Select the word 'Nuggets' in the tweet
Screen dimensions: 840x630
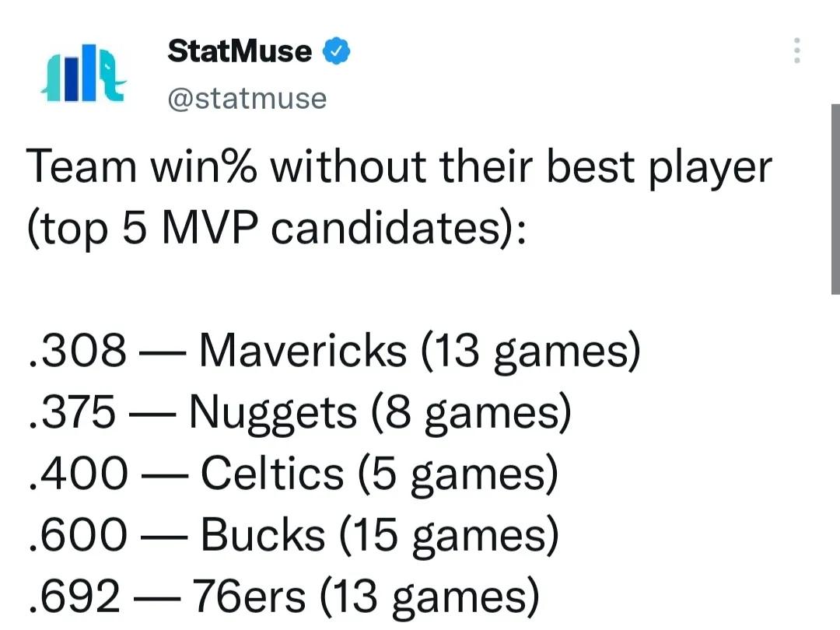click(x=273, y=412)
